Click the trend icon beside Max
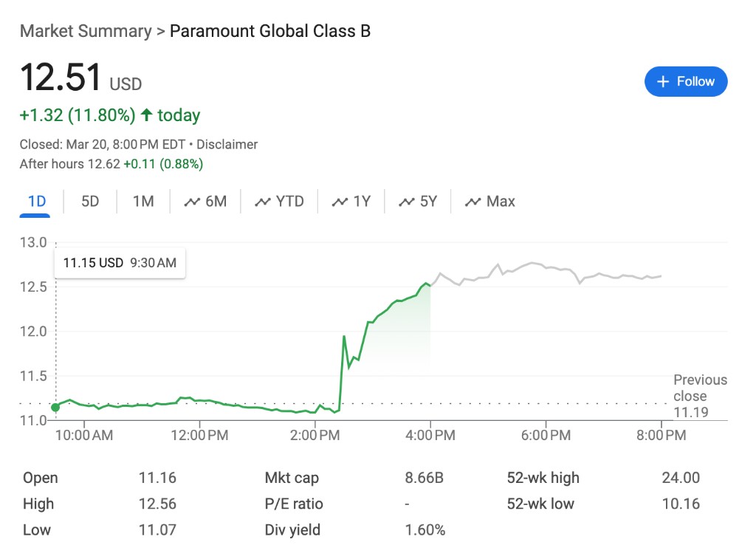756x559 pixels. (x=472, y=202)
